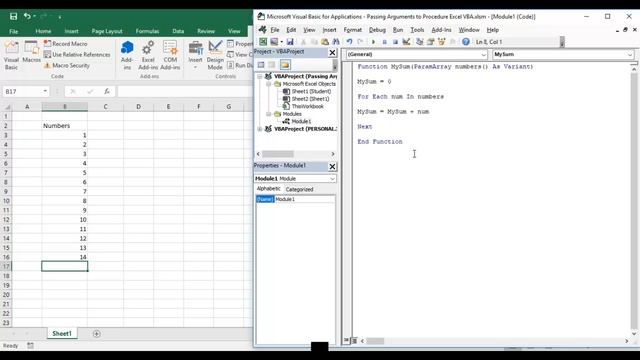640x360 pixels.
Task: Click the macro recording status bar icon
Action: pyautogui.click(x=31, y=346)
